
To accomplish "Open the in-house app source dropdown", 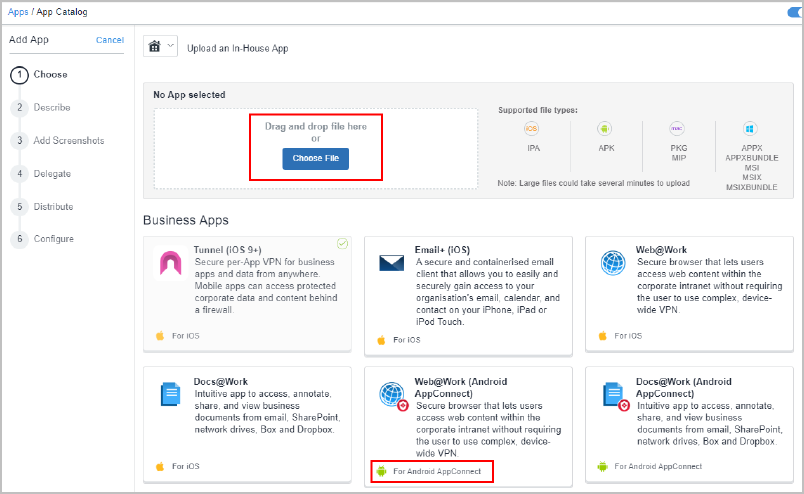I will [x=160, y=47].
